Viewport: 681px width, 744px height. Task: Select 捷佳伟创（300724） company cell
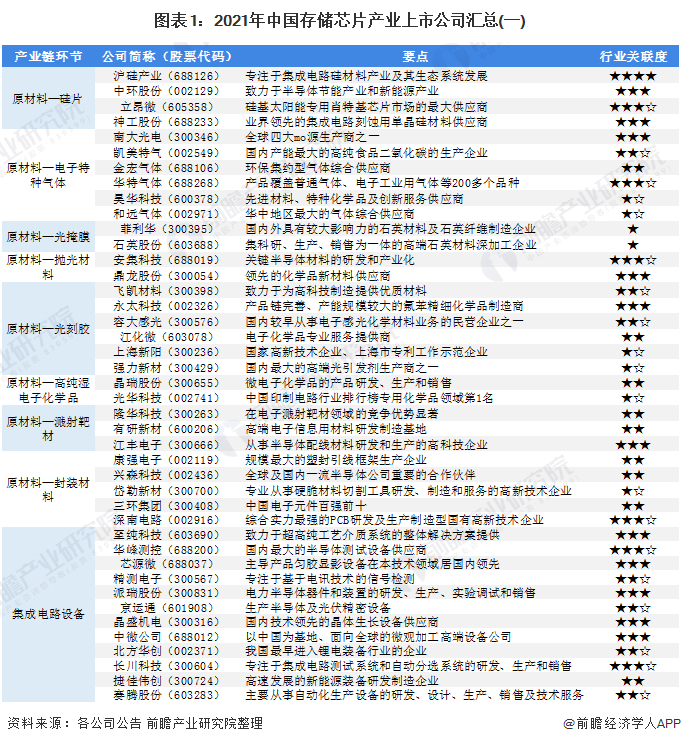(x=167, y=681)
